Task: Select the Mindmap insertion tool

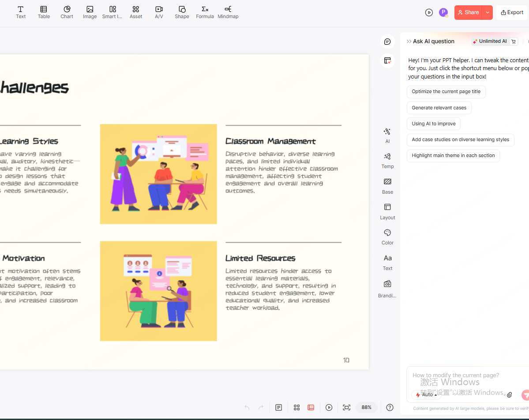Action: (x=228, y=12)
